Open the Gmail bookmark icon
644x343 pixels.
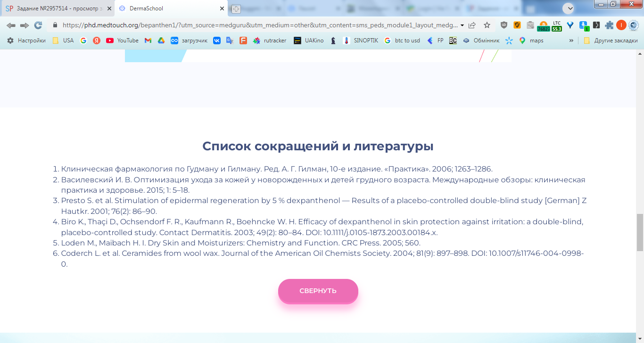click(x=148, y=41)
